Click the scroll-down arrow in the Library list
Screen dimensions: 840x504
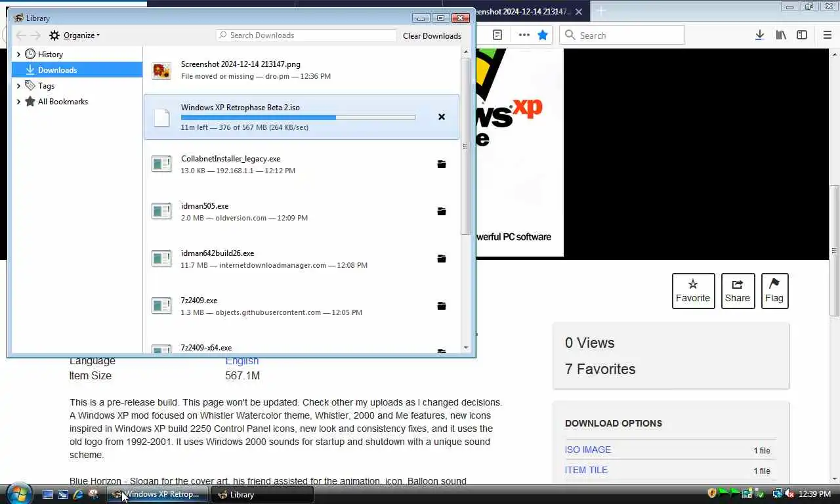[x=466, y=348]
